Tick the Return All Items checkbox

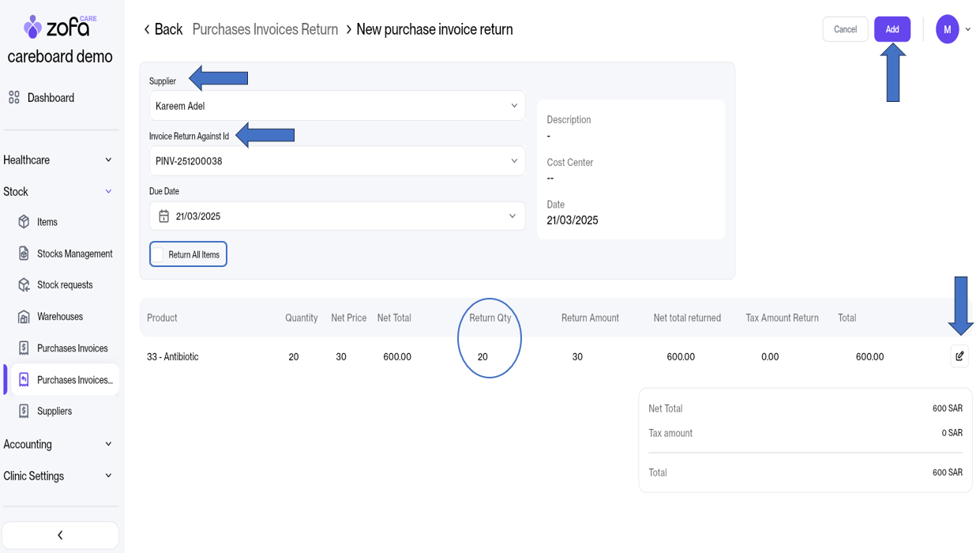(x=158, y=254)
